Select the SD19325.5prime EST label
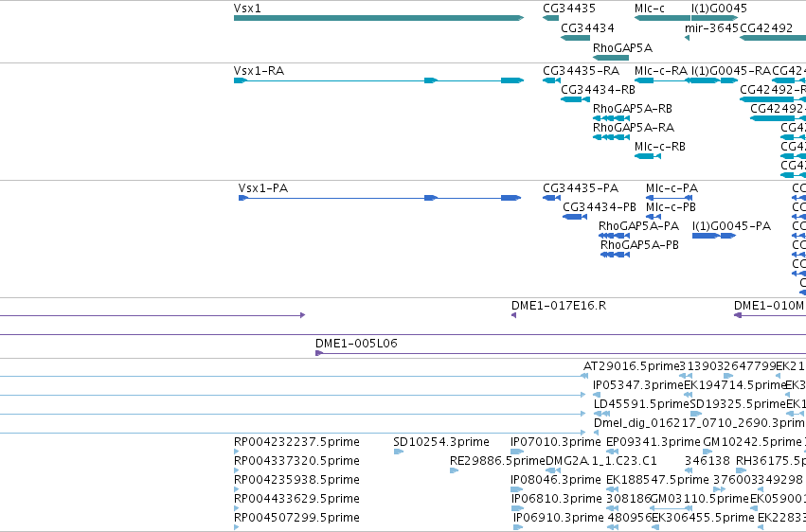The height and width of the screenshot is (532, 806). (738, 404)
